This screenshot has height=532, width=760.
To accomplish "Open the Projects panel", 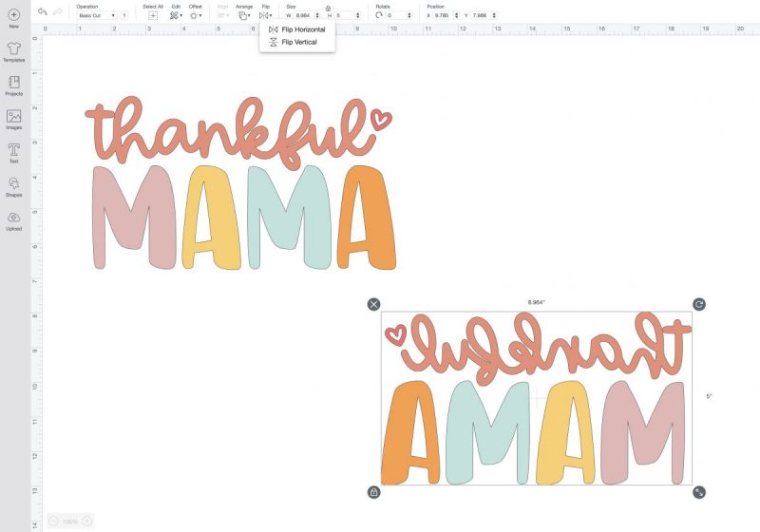I will [13, 85].
